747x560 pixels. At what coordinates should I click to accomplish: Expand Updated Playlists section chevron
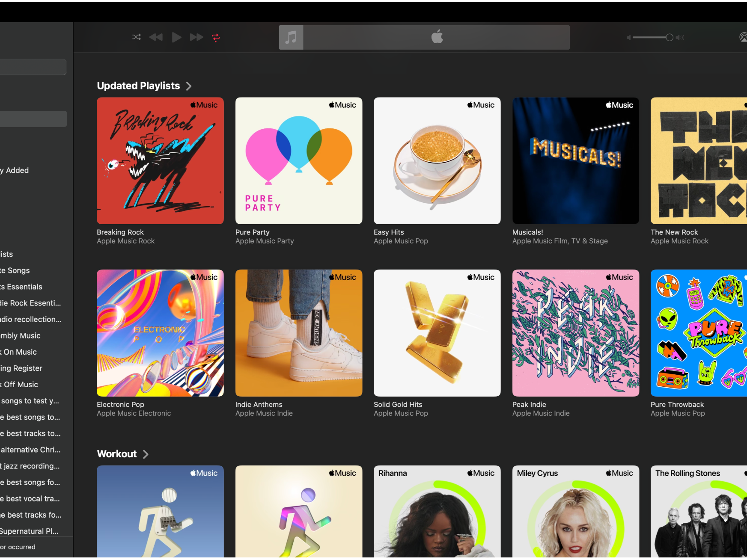point(189,86)
